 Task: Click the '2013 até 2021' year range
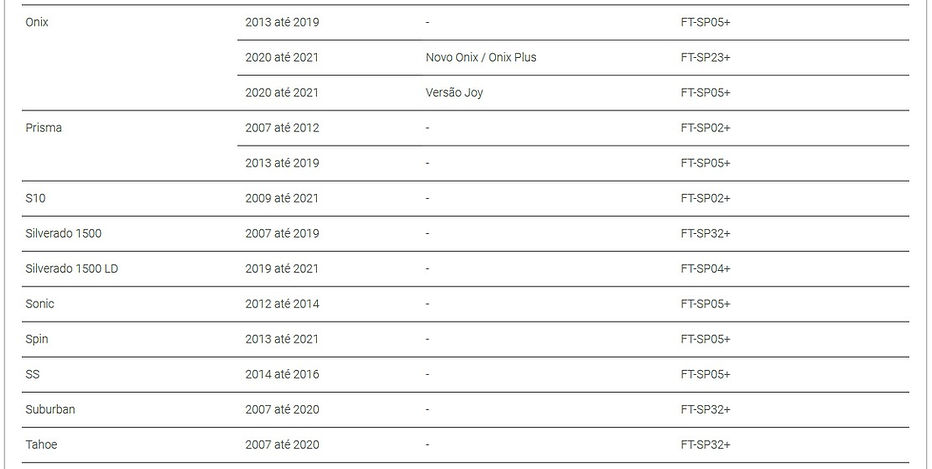click(282, 339)
